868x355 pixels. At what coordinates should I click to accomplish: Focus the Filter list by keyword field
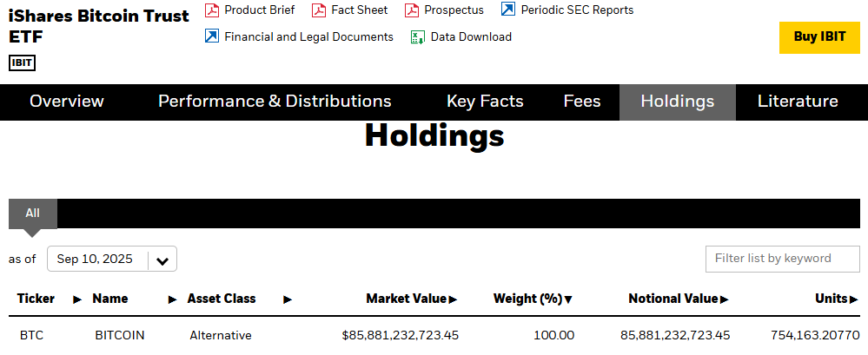(x=782, y=259)
